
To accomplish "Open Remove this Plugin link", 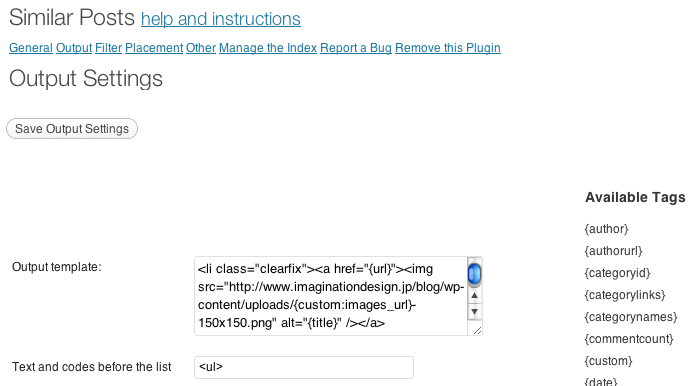I will 448,48.
